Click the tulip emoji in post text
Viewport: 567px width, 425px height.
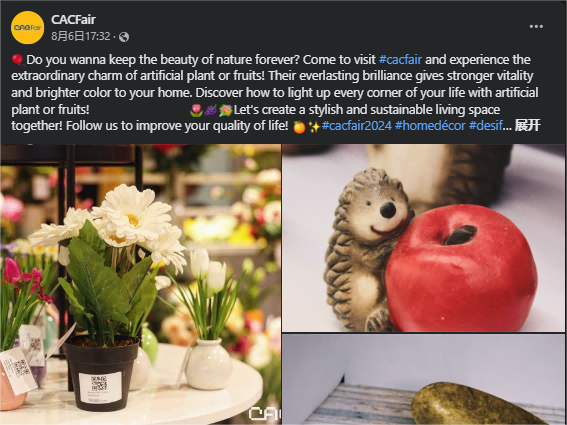click(x=196, y=110)
